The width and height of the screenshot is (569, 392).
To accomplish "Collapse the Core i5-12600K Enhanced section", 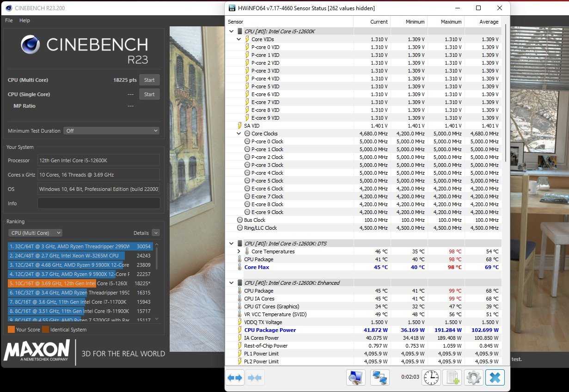I will click(x=232, y=283).
